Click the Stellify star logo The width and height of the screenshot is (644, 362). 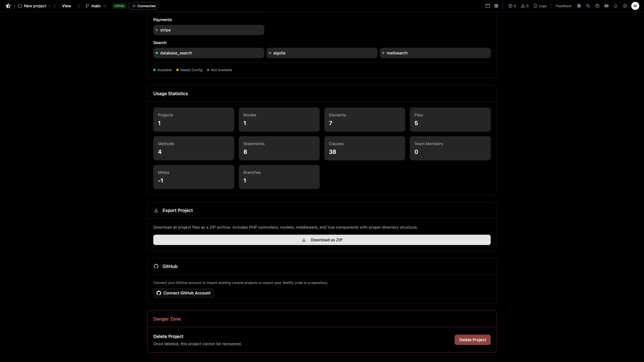8,6
